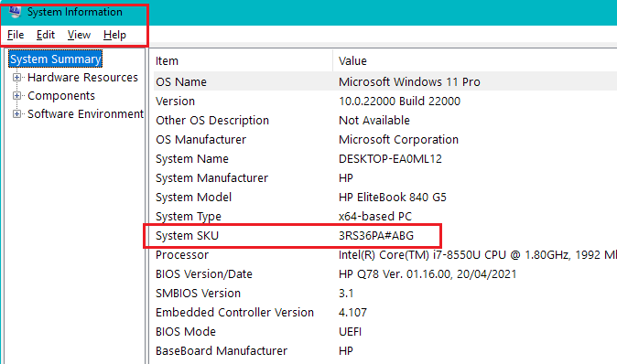Select the System Type row
Viewport: 617px width, 364px height.
385,217
